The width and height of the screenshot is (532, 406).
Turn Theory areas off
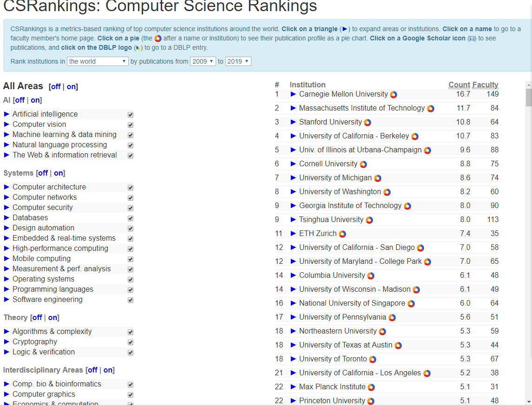pyautogui.click(x=37, y=317)
